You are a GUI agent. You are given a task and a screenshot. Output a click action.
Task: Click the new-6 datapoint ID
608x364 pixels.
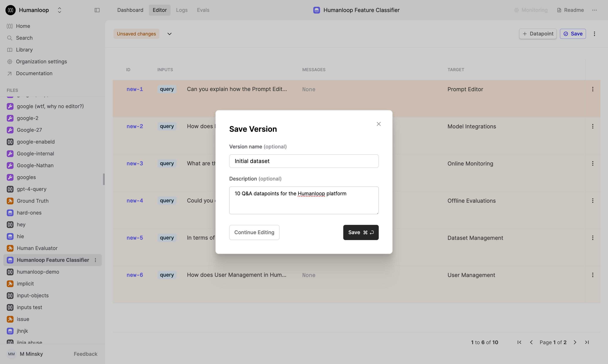[135, 275]
